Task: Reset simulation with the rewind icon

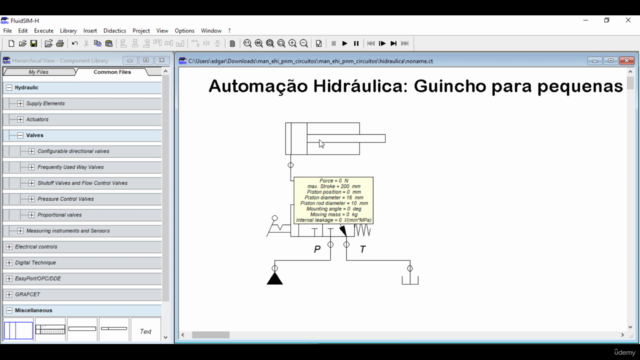Action: 371,43
